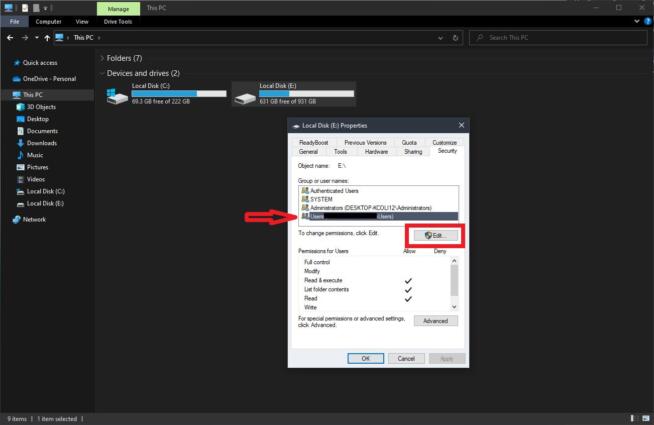Screen dimensions: 654x425
Task: Select the Users entry in group list
Action: coord(379,216)
